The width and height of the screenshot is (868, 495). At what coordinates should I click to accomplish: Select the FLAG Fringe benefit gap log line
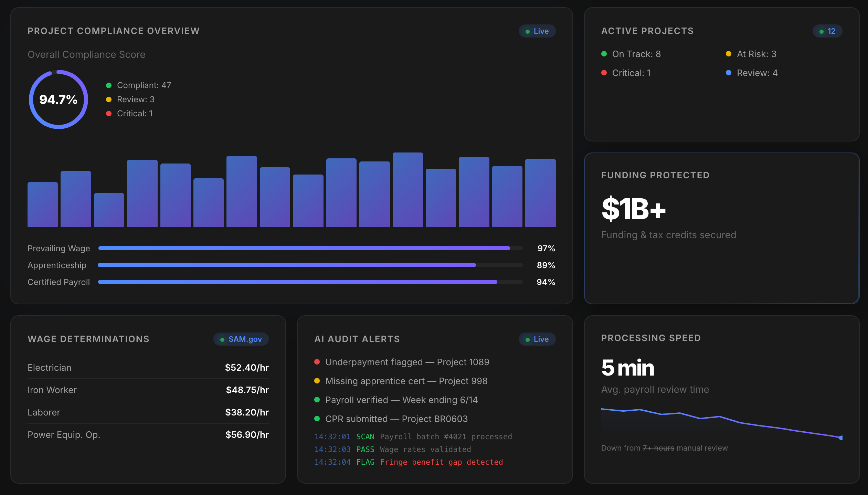(x=409, y=462)
